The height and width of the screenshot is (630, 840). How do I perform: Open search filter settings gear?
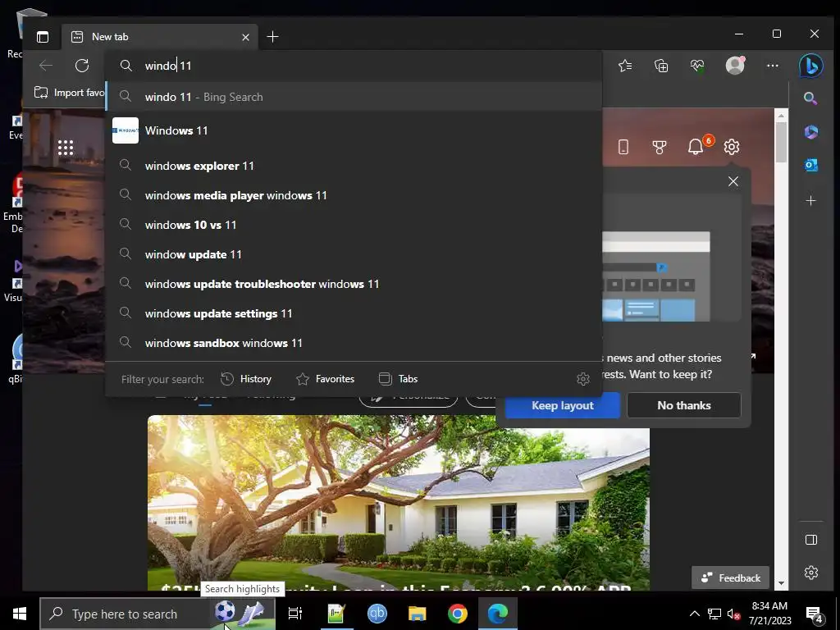tap(583, 379)
